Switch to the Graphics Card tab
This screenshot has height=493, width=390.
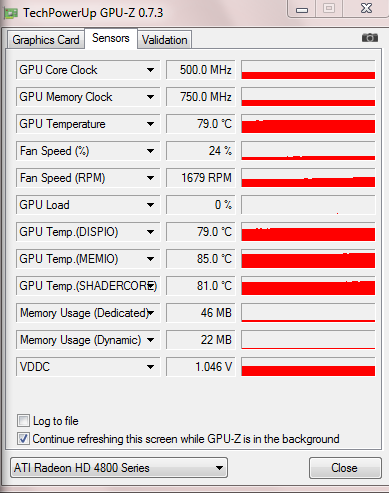point(46,40)
